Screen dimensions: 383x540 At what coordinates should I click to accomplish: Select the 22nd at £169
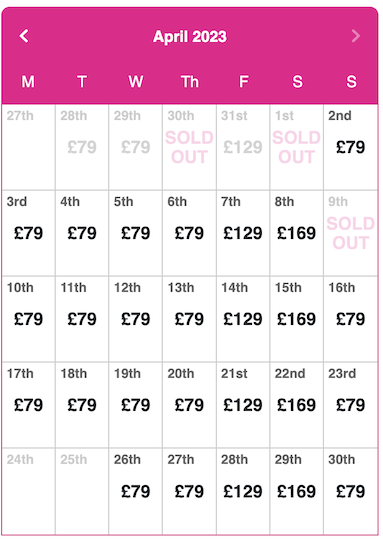tap(297, 405)
